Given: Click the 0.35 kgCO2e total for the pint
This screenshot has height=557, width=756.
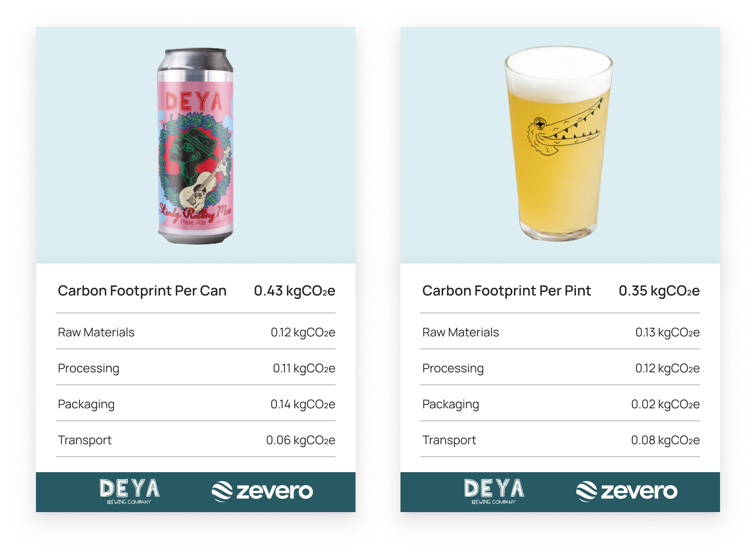Looking at the screenshot, I should click(659, 290).
